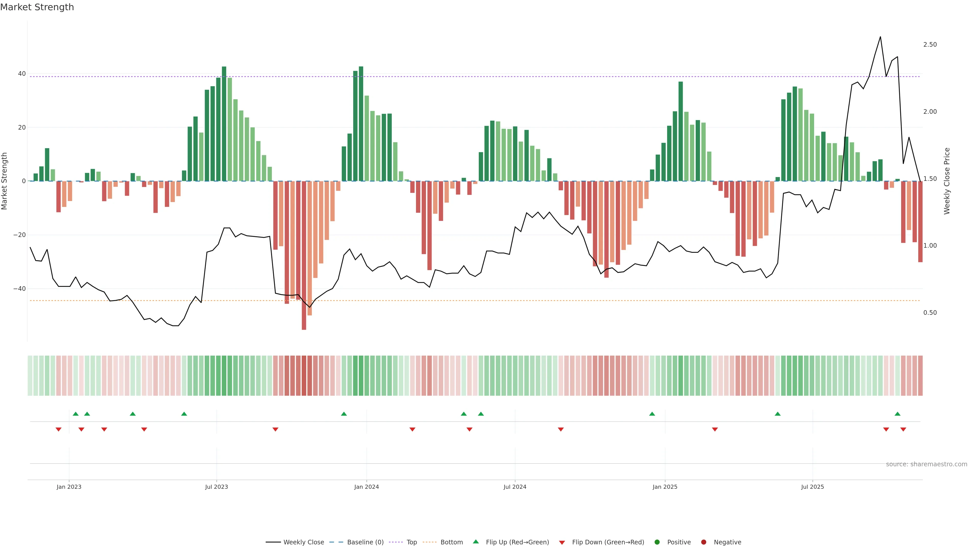The image size is (980, 551).
Task: Click the Bottom legend line icon
Action: pyautogui.click(x=430, y=542)
